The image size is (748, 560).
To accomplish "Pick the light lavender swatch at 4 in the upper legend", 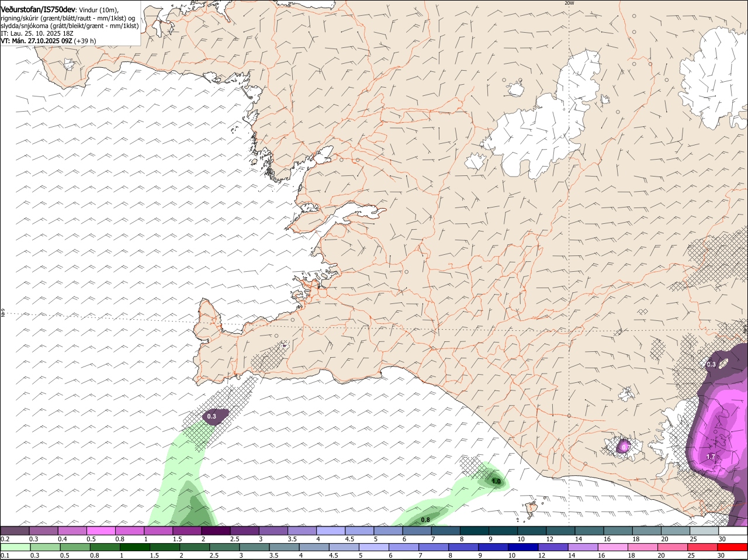I will [331, 531].
